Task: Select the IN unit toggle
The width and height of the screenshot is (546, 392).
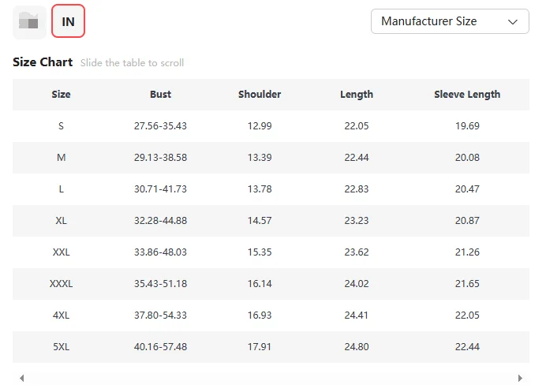Action: (x=68, y=21)
